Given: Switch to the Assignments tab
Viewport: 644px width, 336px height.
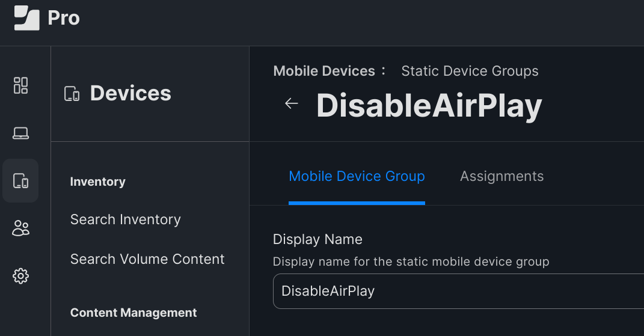Looking at the screenshot, I should pyautogui.click(x=502, y=176).
